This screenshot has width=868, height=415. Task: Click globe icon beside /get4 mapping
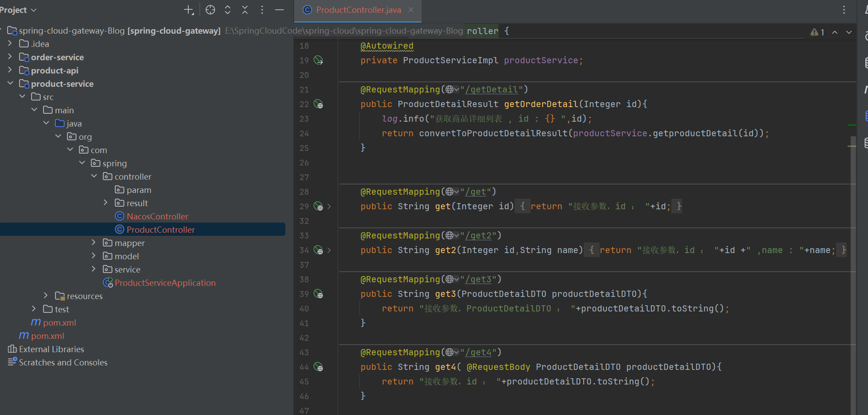452,352
